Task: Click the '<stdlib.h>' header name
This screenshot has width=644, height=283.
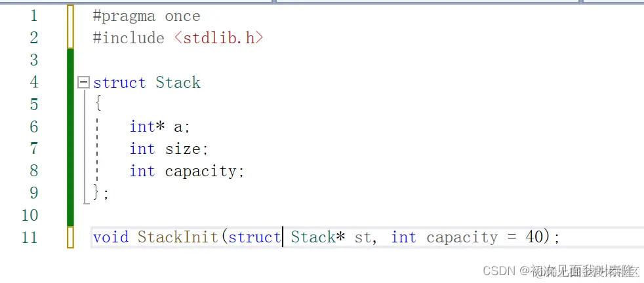Action: 219,38
